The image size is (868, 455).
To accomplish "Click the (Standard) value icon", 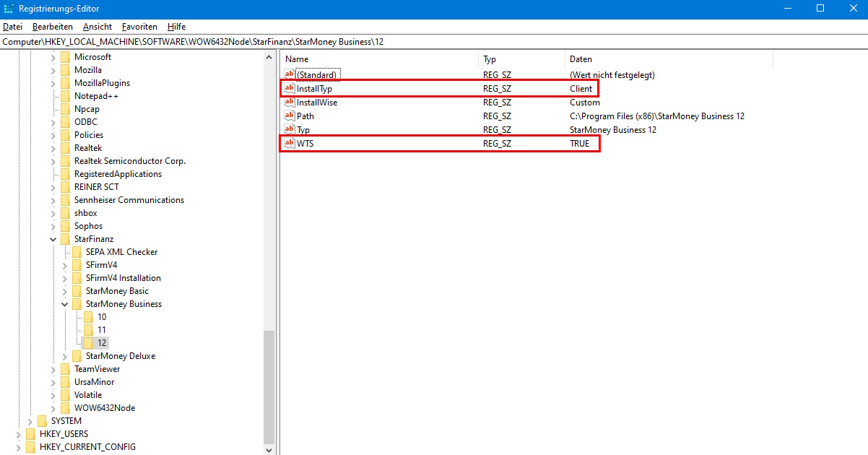I will pos(290,75).
